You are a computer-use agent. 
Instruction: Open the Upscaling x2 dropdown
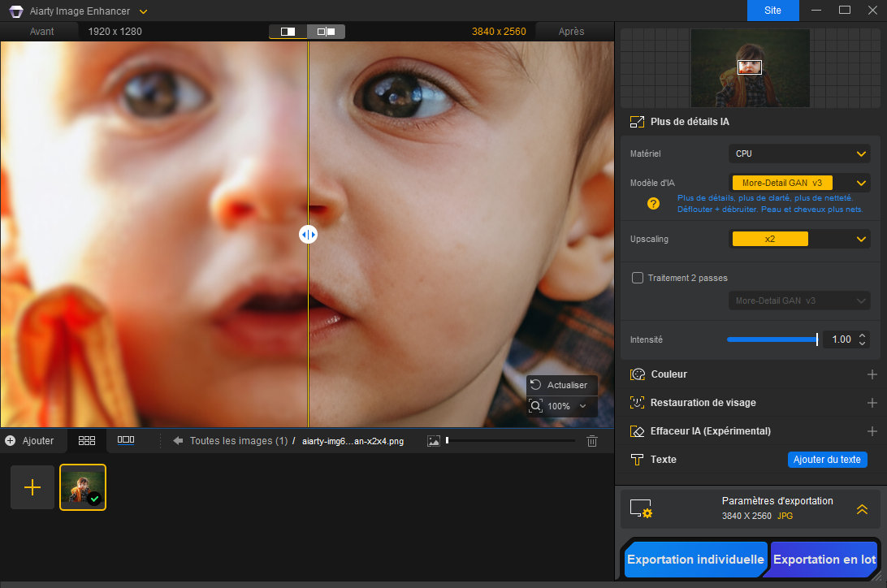pyautogui.click(x=799, y=240)
